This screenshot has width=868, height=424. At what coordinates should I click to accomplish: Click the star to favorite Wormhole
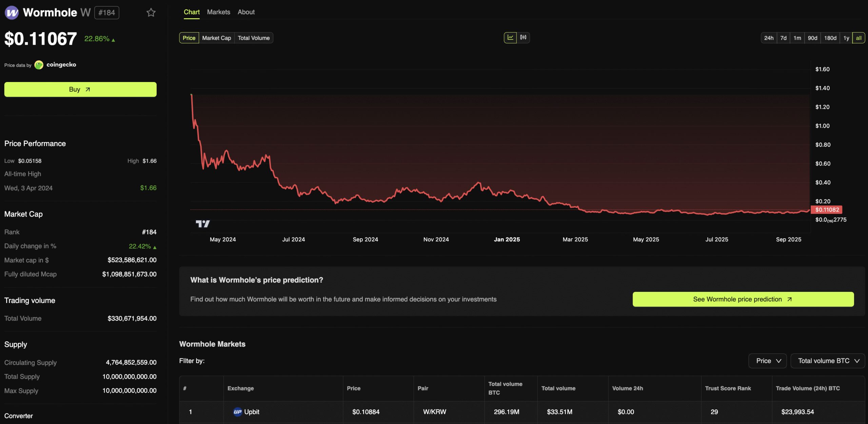coord(151,12)
